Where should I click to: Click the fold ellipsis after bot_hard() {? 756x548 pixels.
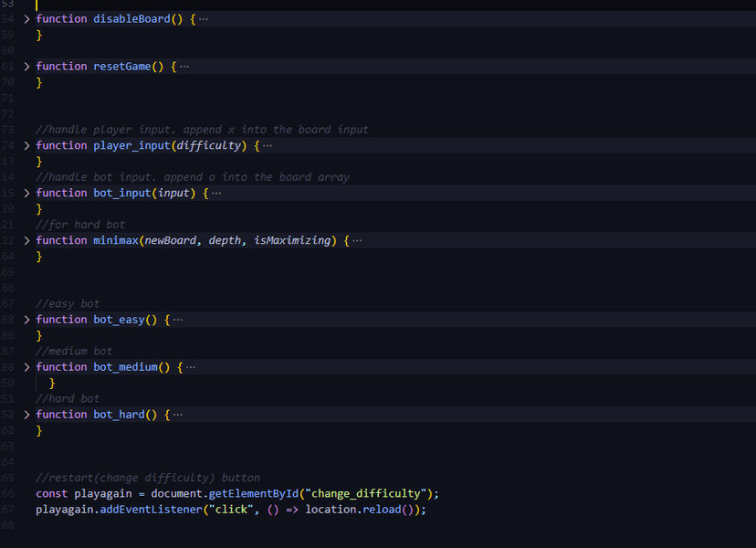178,415
